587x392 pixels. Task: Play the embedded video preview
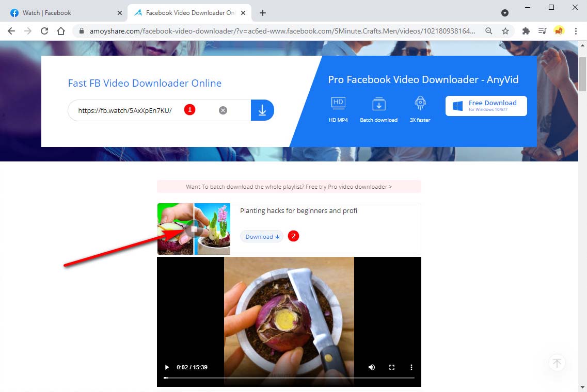point(167,367)
